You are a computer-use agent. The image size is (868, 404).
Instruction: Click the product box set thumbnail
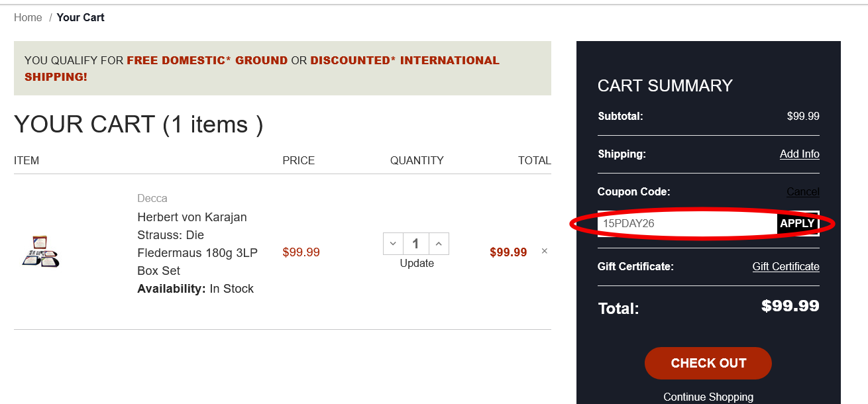40,252
